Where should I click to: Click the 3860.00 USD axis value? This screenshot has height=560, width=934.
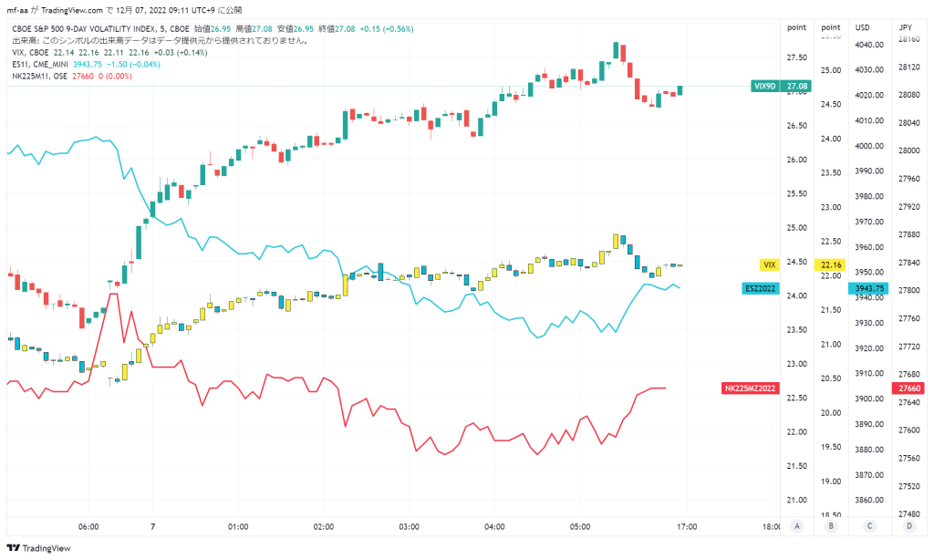click(869, 500)
